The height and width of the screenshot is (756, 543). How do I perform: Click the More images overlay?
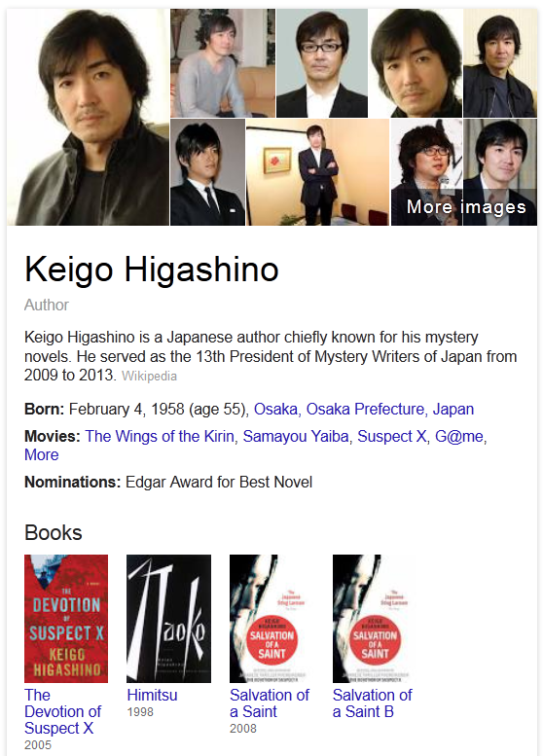click(466, 207)
